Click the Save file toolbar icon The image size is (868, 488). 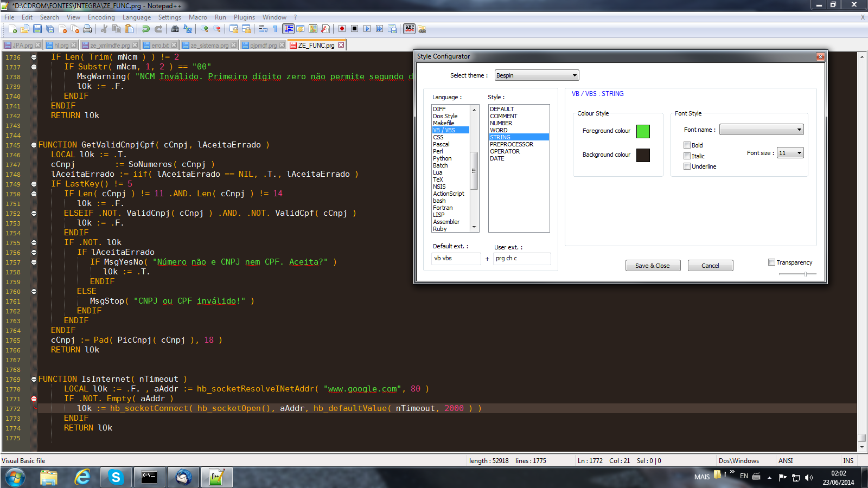click(x=37, y=29)
